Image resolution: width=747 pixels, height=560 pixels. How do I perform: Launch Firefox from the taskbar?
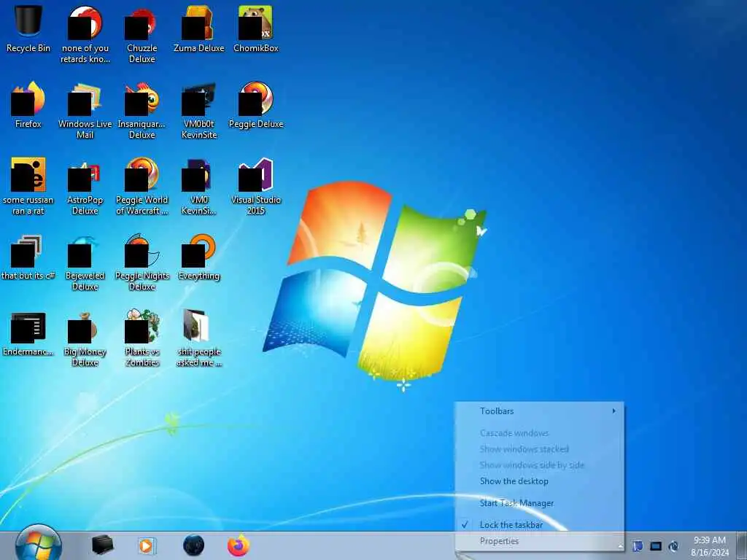click(239, 545)
